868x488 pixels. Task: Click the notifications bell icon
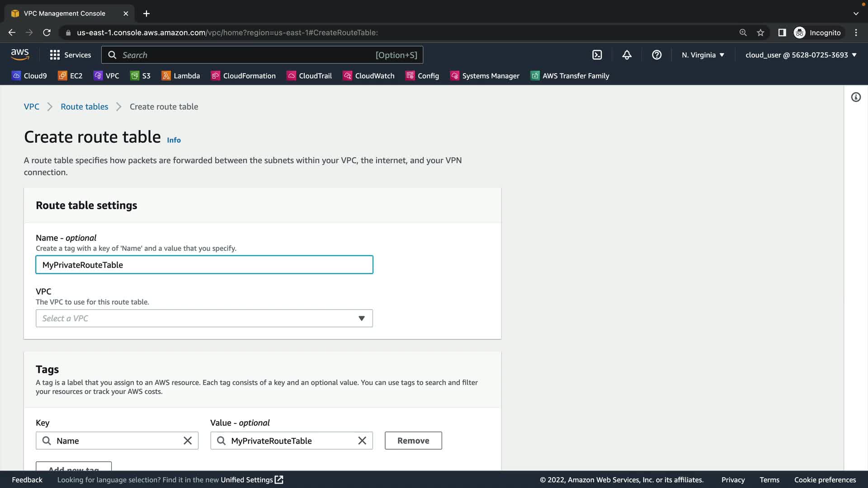pos(627,55)
